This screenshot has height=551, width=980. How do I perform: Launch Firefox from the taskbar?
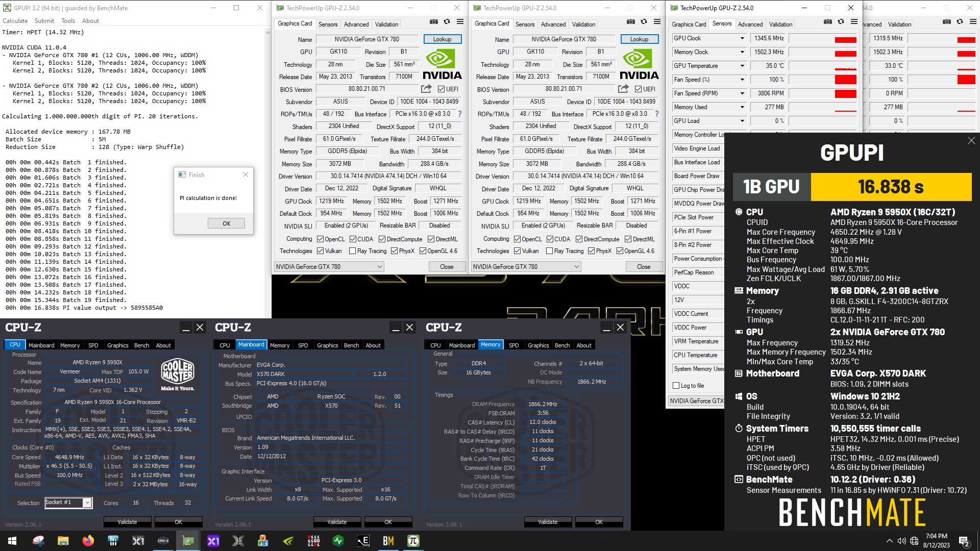88,541
